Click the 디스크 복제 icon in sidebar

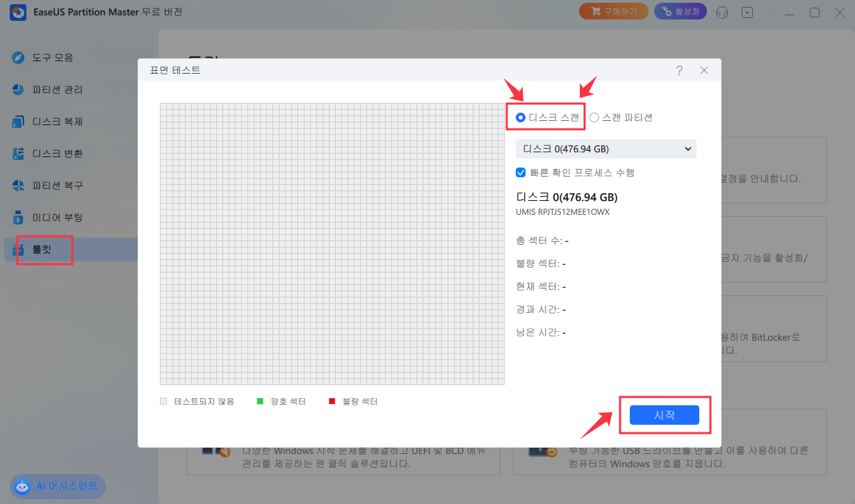click(x=19, y=122)
